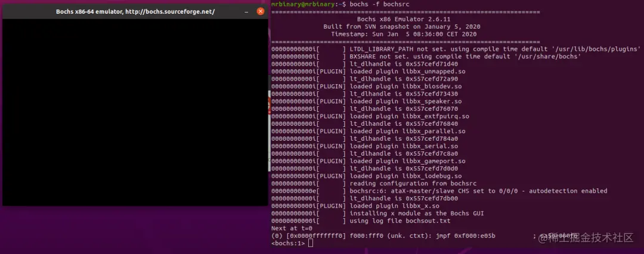The width and height of the screenshot is (644, 254).
Task: Click 'using log file bochsout.txt' line
Action: (x=361, y=221)
